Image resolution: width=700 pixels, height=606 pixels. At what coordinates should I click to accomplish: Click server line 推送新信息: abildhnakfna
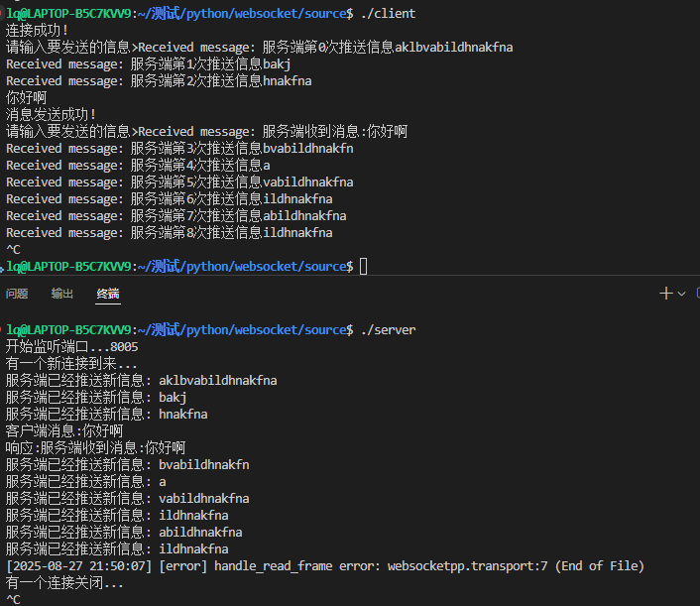click(x=124, y=533)
